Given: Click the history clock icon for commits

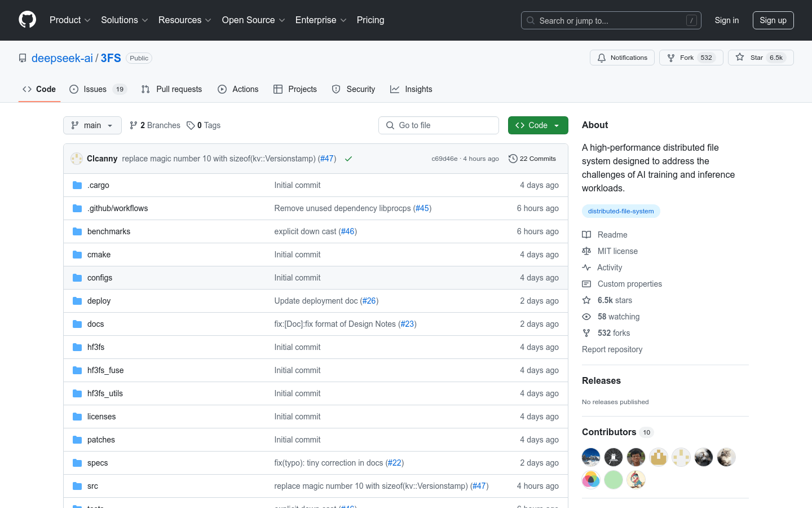Looking at the screenshot, I should 513,159.
